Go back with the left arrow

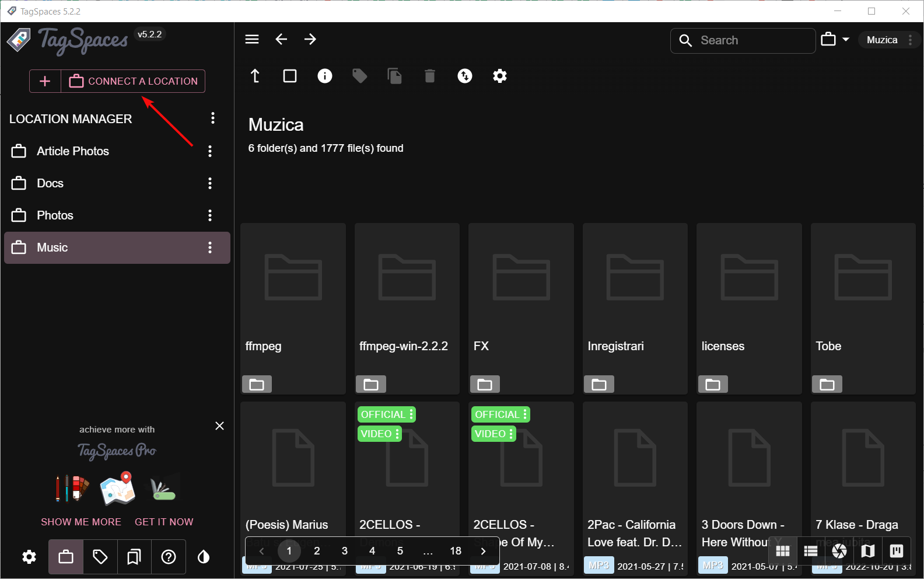click(x=281, y=39)
